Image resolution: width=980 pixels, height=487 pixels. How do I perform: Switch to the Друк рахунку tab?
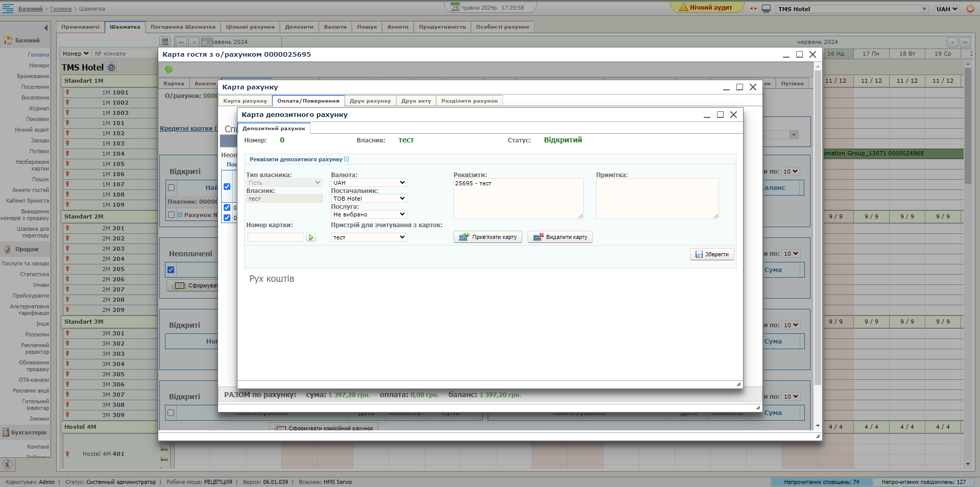coord(370,101)
